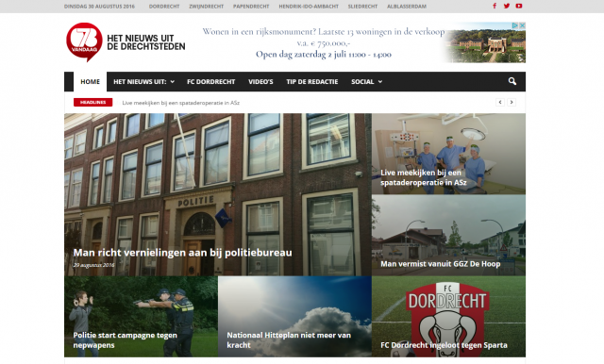Select Alblasserdam in the top bar
This screenshot has height=364, width=604.
tap(407, 7)
